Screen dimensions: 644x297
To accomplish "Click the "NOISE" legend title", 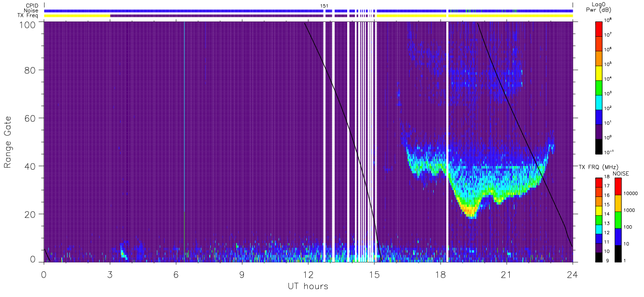I will [x=621, y=173].
